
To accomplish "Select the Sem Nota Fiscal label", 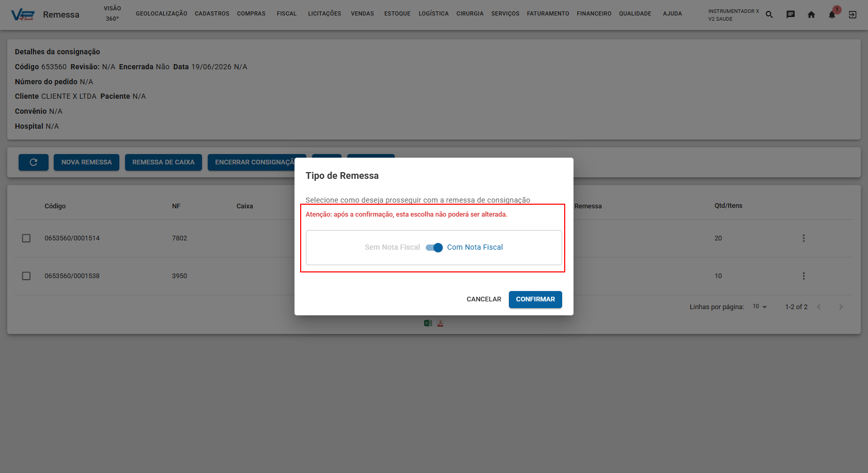I will [392, 248].
